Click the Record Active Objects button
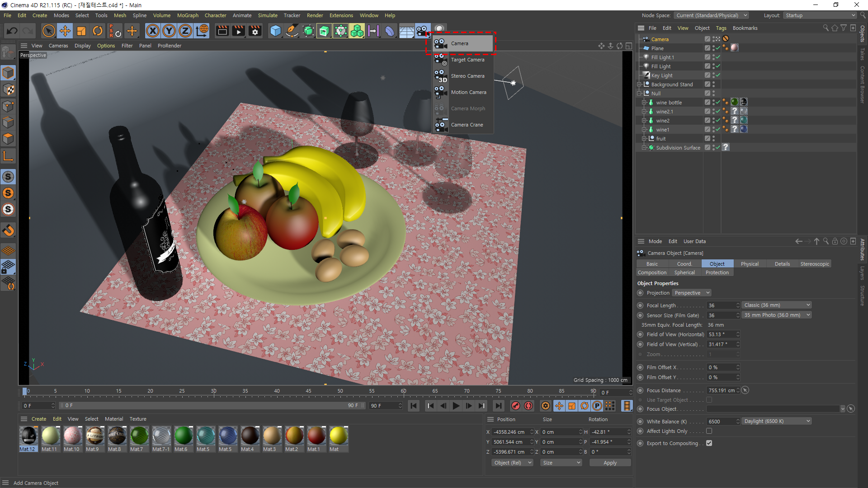The width and height of the screenshot is (868, 488). click(x=516, y=406)
